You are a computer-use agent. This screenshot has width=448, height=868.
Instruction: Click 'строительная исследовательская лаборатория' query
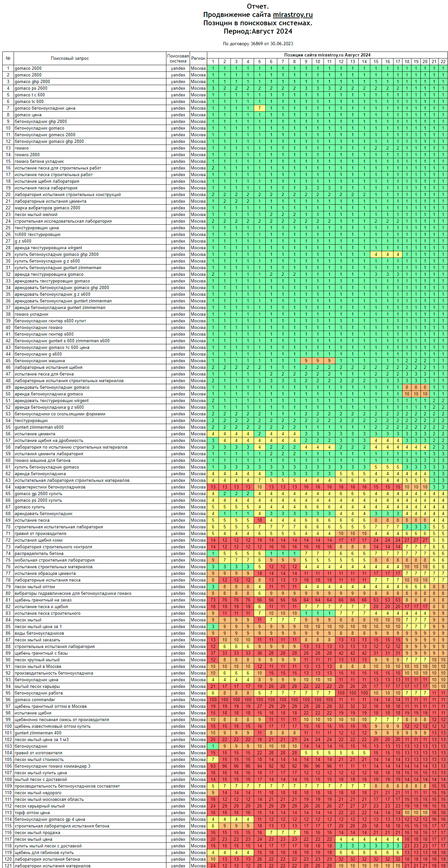click(x=63, y=221)
